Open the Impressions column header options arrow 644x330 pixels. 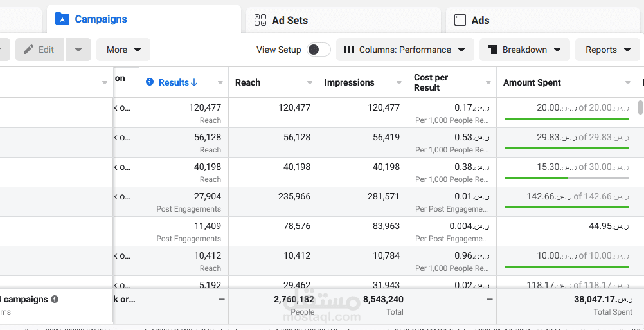click(398, 83)
